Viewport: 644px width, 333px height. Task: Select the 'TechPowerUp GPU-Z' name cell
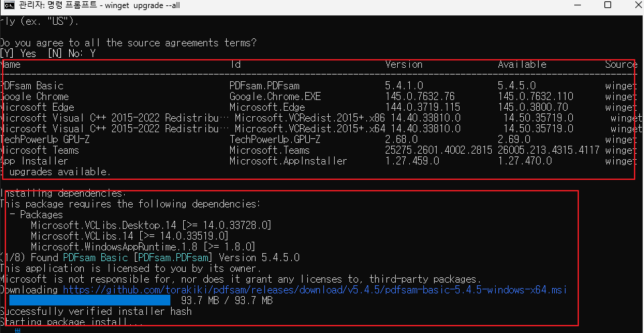click(x=45, y=140)
